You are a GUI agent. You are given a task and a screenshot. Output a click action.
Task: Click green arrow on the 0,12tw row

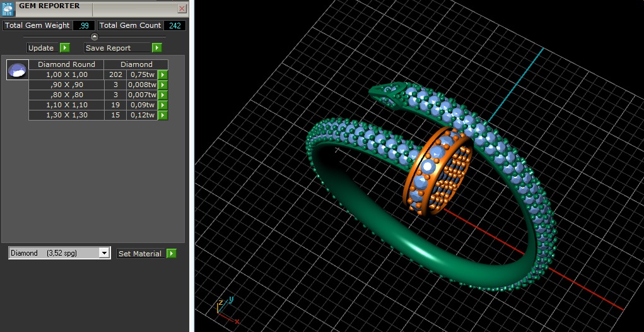163,115
